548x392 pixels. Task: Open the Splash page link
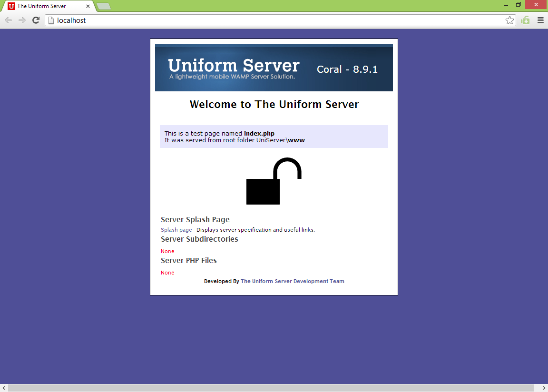click(x=176, y=230)
